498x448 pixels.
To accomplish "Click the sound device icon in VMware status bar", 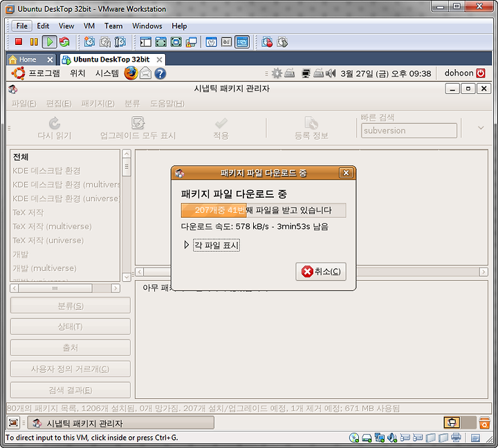I will click(393, 438).
